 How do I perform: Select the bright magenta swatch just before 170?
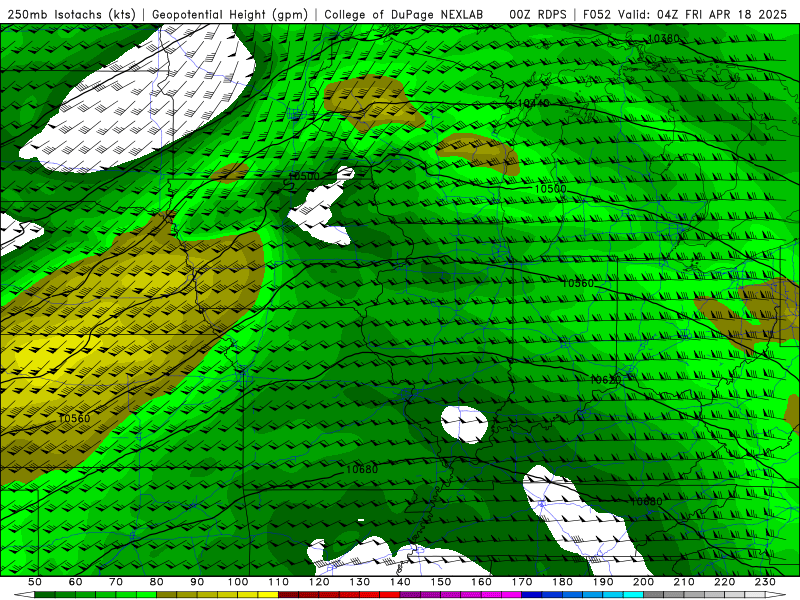pos(511,595)
